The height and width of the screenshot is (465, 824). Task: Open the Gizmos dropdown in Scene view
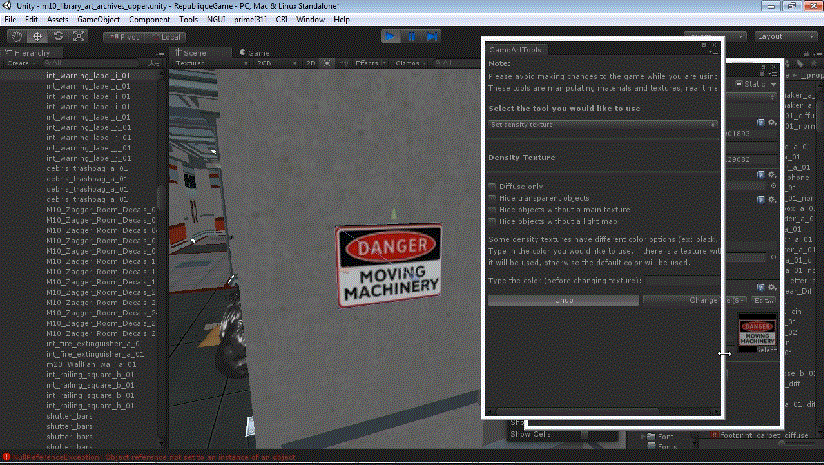tap(410, 64)
